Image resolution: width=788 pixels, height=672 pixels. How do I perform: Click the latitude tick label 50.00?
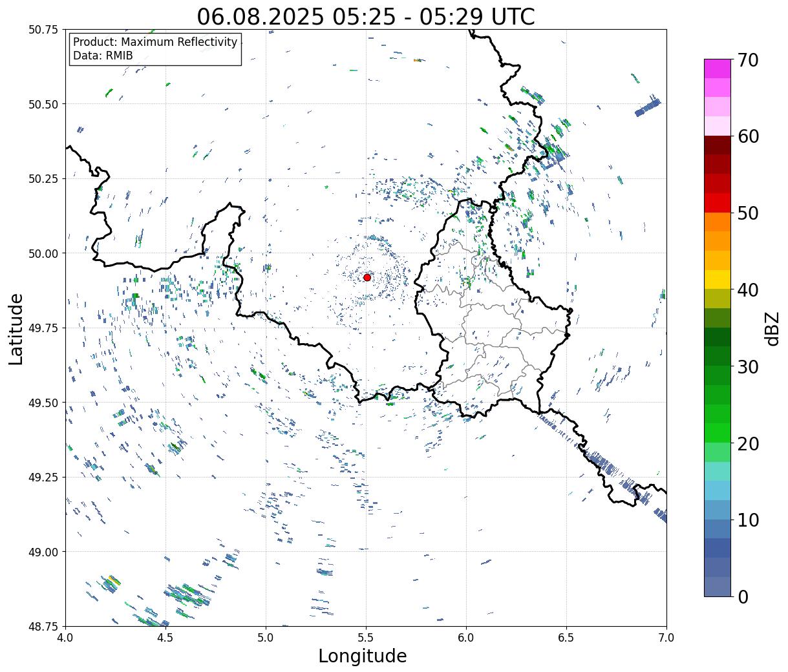[x=43, y=253]
